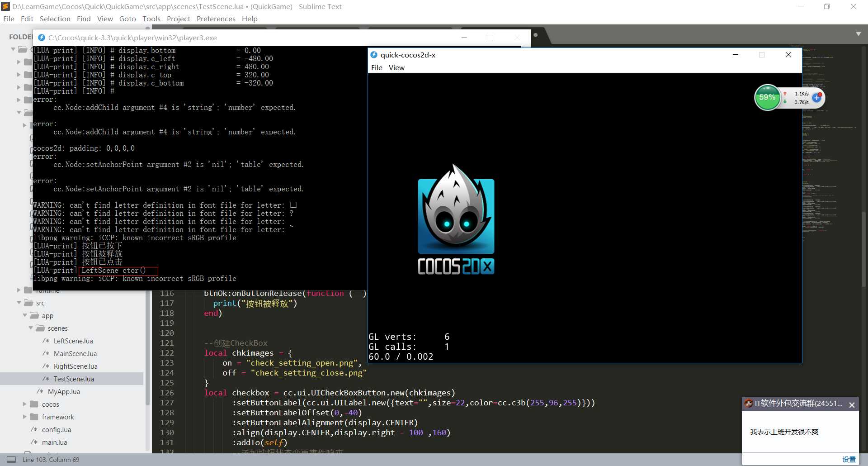868x466 pixels.
Task: Open MyApp.lua in the sidebar
Action: click(x=64, y=391)
